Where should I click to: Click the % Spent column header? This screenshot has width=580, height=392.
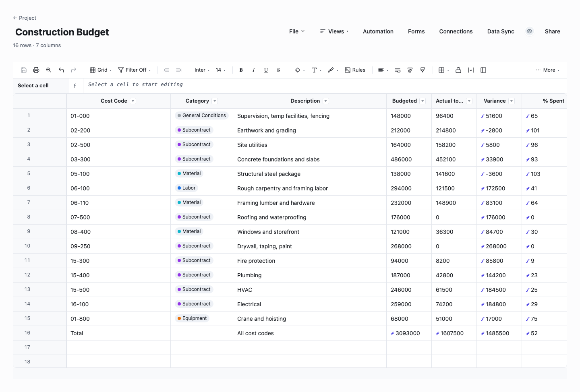click(544, 101)
